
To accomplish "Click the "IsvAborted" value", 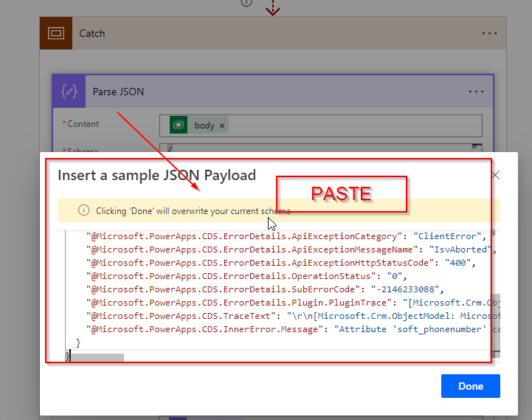I will click(460, 249).
